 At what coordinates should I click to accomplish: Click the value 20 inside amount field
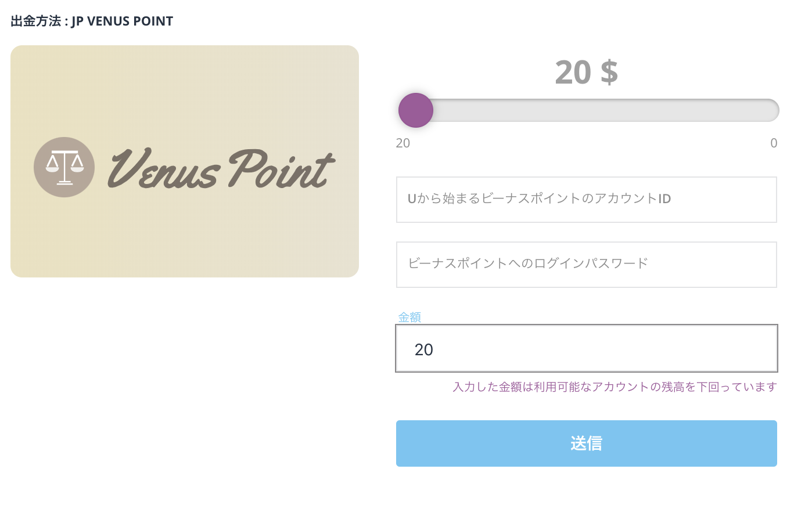(424, 349)
